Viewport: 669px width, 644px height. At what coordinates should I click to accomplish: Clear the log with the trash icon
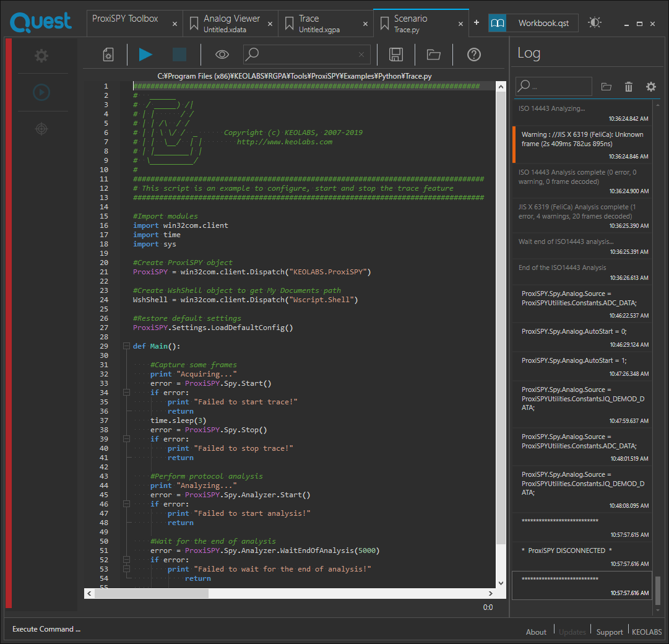click(629, 87)
